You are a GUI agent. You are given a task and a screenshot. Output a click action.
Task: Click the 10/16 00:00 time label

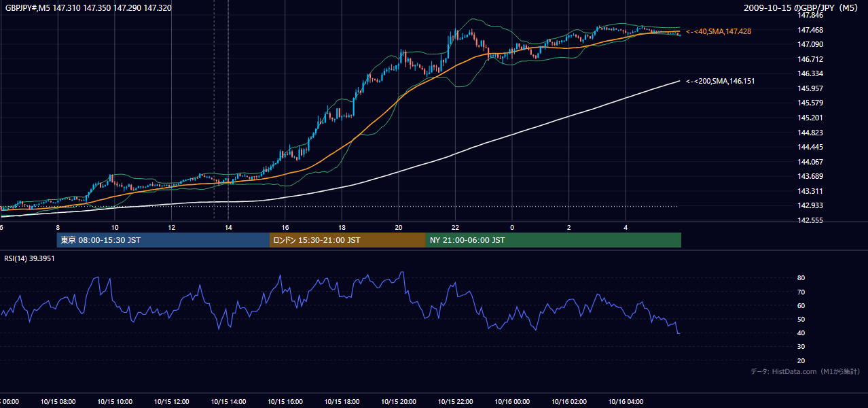coord(512,402)
